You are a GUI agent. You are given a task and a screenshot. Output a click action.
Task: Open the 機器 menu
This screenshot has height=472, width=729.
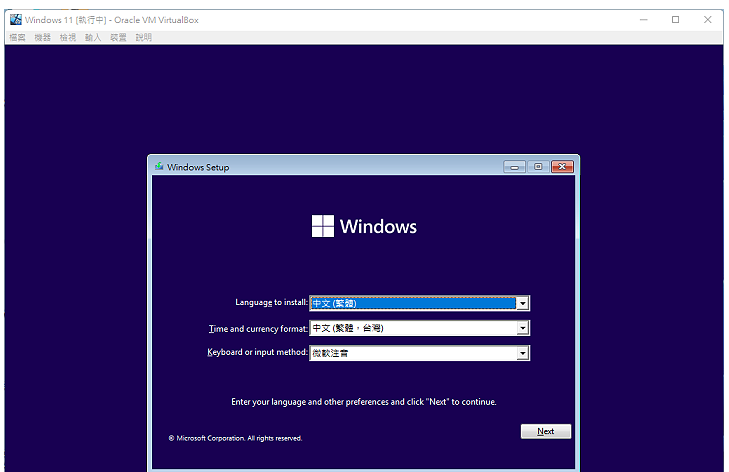click(x=42, y=37)
